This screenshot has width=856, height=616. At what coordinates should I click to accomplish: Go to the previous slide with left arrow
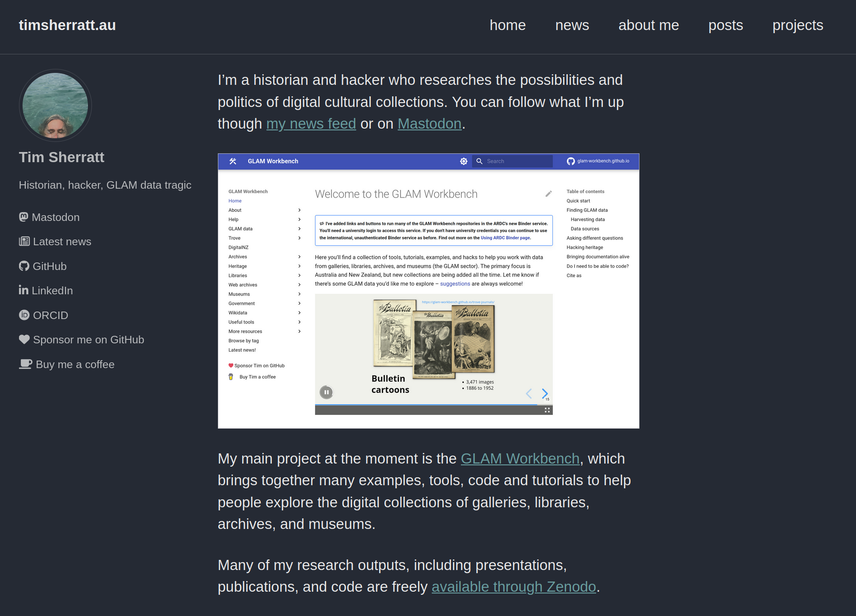click(x=529, y=393)
